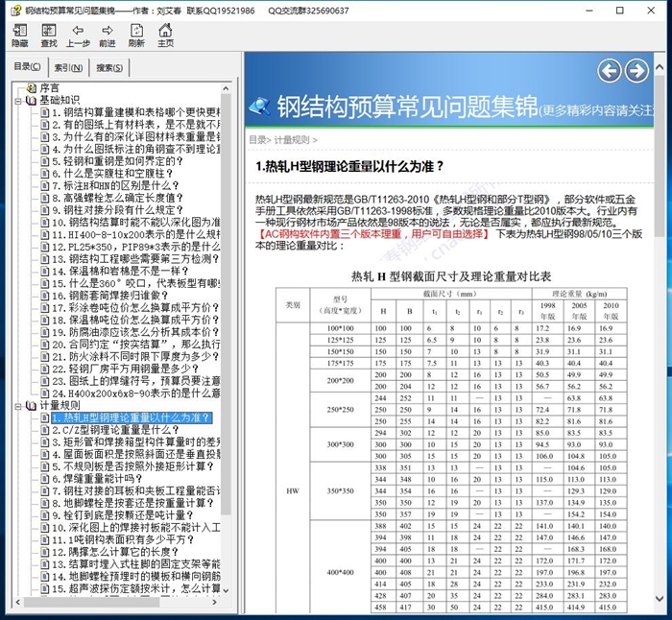This screenshot has height=620, width=672.
Task: Go forward with the 前进 toolbar icon
Action: click(x=108, y=36)
